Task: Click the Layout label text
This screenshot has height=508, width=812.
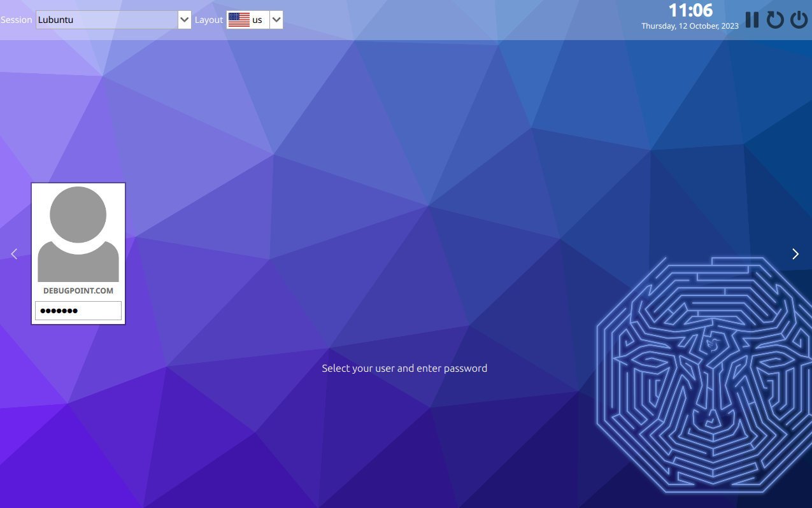Action: coord(209,20)
